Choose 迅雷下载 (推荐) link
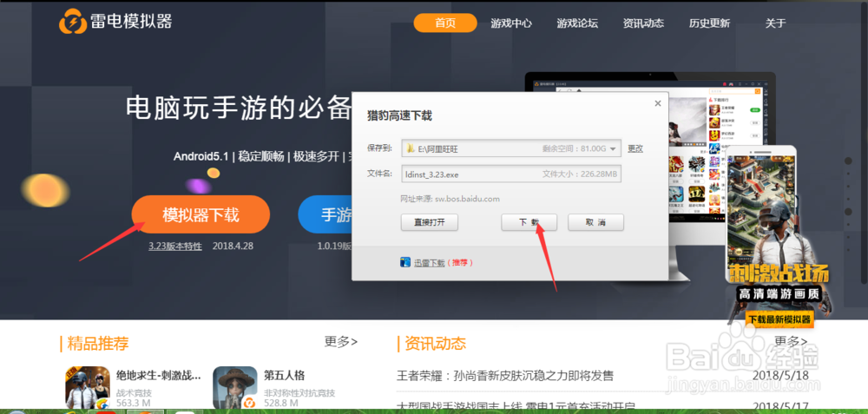This screenshot has height=414, width=868. [x=444, y=263]
